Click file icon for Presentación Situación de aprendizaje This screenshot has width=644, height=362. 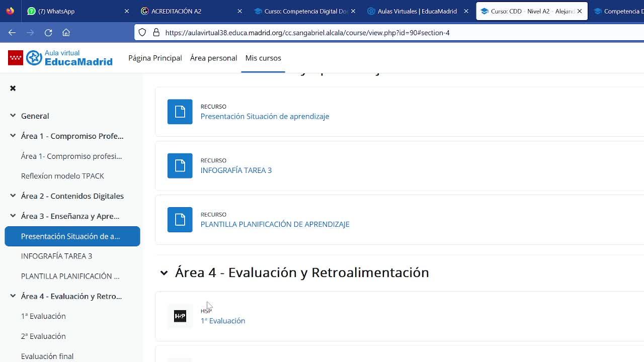(180, 112)
